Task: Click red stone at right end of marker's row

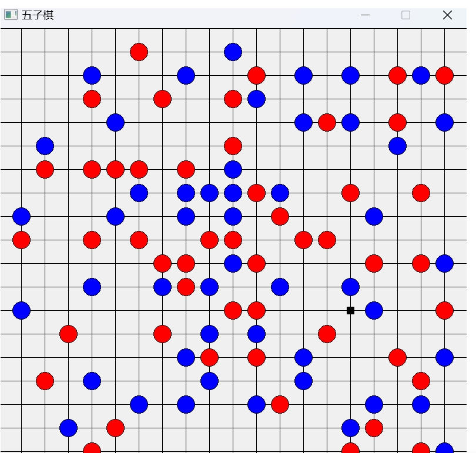Action: point(444,310)
